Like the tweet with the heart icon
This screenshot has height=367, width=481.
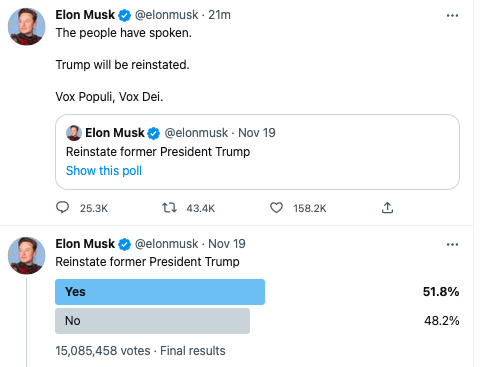(276, 208)
